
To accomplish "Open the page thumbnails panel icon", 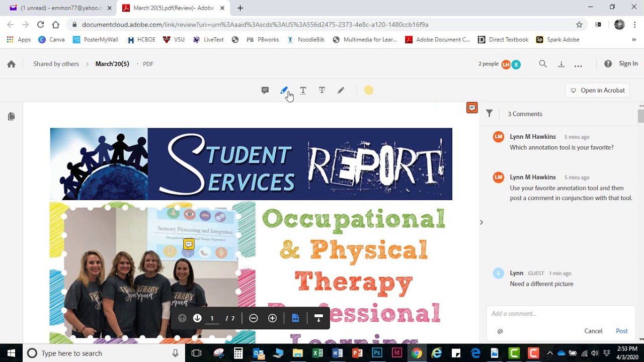I will (11, 117).
